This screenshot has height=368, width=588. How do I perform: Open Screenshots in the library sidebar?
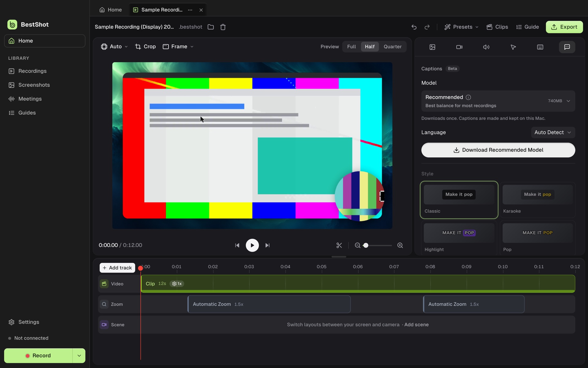[x=45, y=85]
